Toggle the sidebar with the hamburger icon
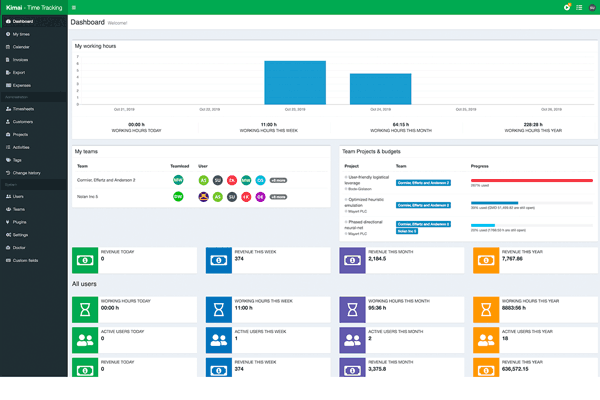The image size is (600, 400). (74, 7)
